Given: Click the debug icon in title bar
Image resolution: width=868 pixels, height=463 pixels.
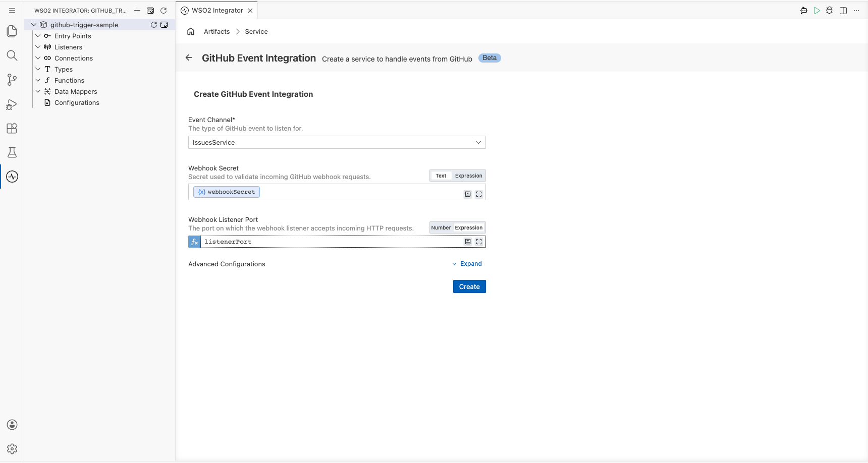Looking at the screenshot, I should tap(830, 11).
